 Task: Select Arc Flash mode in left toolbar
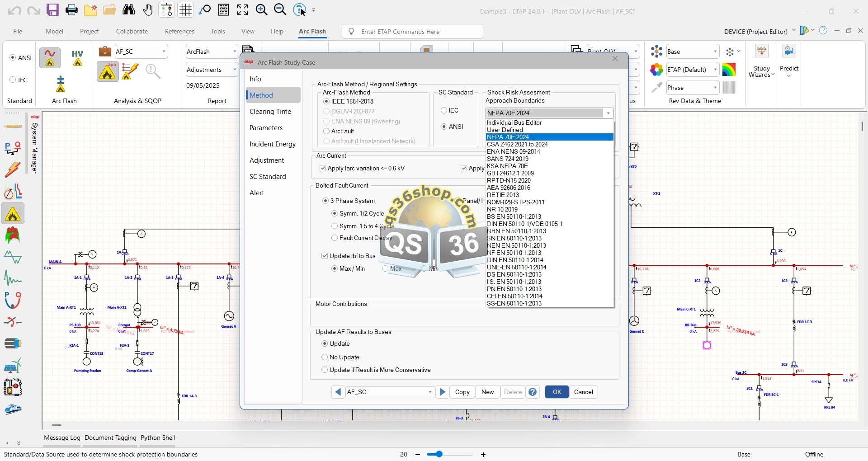(13, 214)
